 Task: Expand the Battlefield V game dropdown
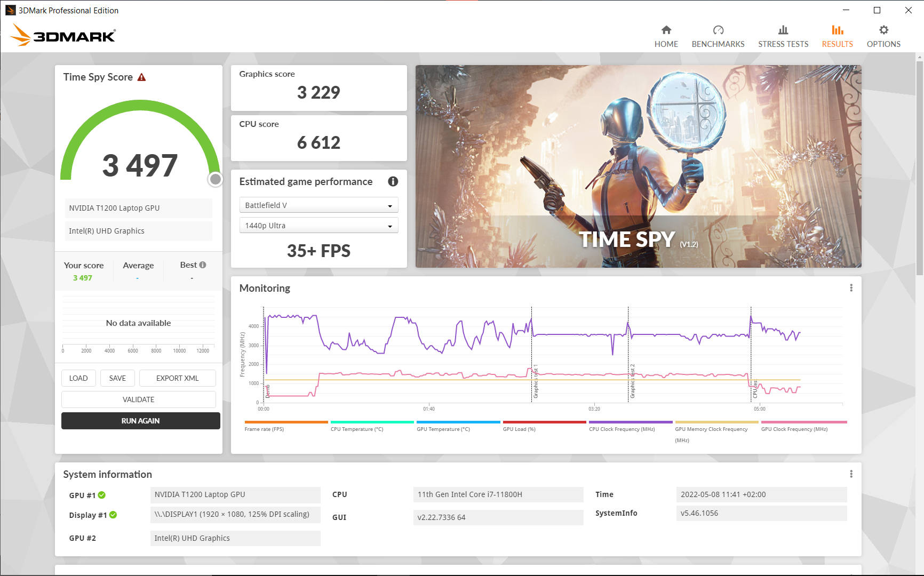[x=318, y=205]
